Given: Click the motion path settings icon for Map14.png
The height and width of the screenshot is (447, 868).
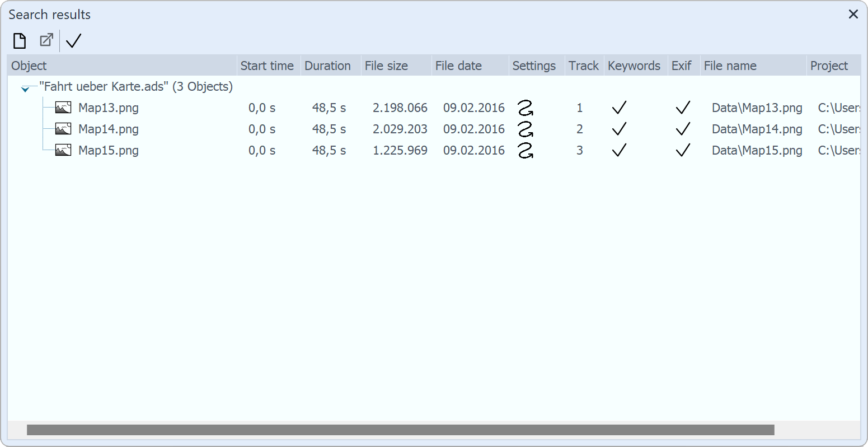Looking at the screenshot, I should 525,129.
